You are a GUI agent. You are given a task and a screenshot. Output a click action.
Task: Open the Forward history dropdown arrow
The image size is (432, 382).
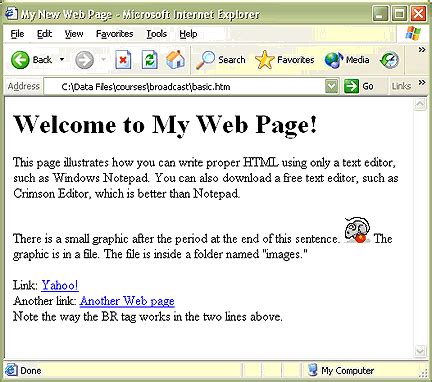104,60
